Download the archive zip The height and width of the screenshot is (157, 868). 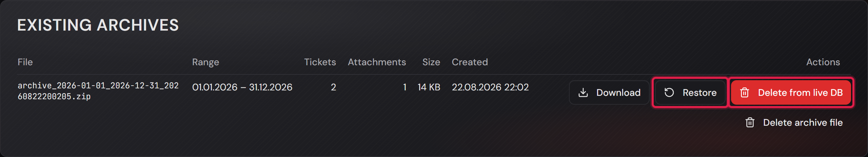(x=609, y=92)
